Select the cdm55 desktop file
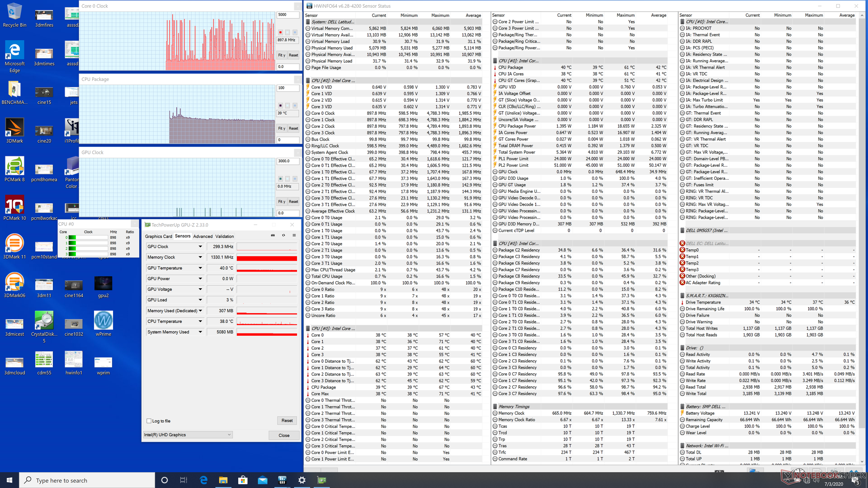Image resolution: width=868 pixels, height=488 pixels. (44, 363)
